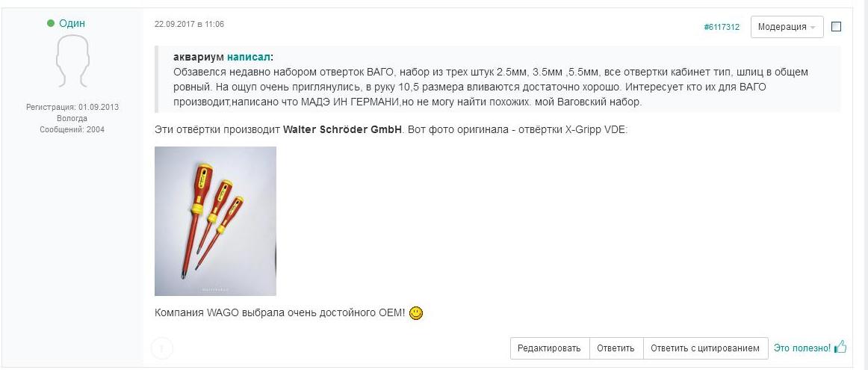This screenshot has height=370, width=868.
Task: Click the Это полезно! link
Action: pyautogui.click(x=802, y=348)
